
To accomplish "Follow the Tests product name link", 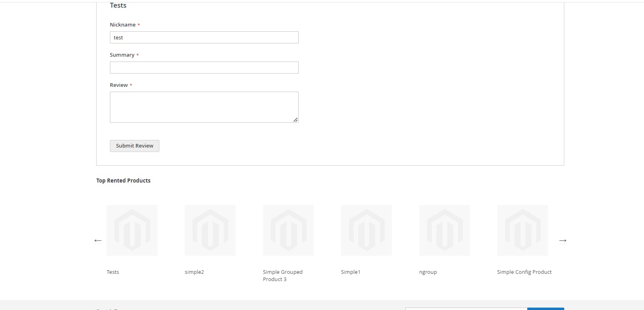I will (x=113, y=272).
